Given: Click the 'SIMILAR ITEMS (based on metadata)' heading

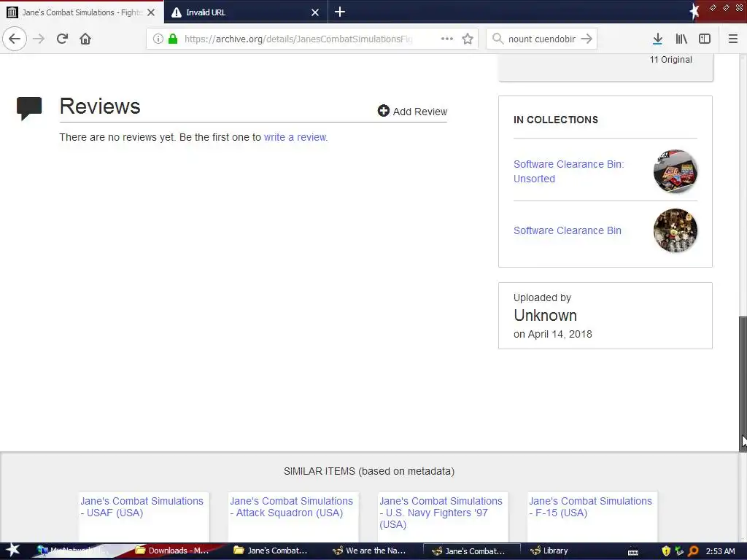Looking at the screenshot, I should (x=369, y=471).
